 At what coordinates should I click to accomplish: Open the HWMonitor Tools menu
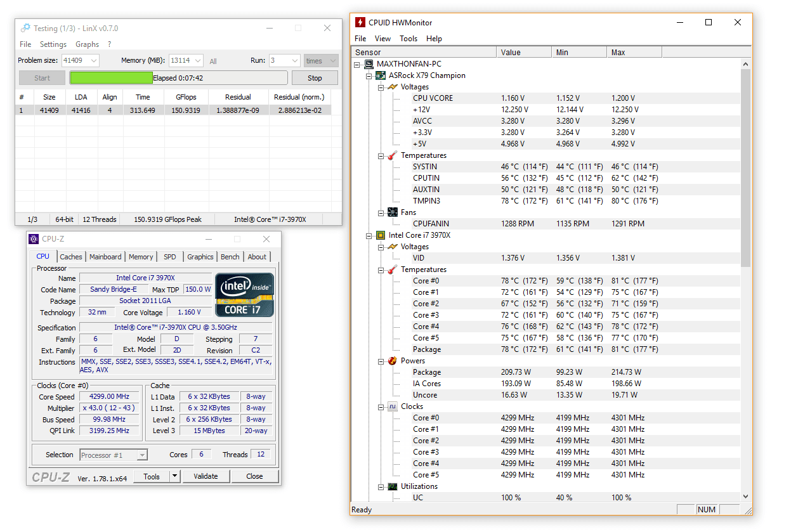coord(409,39)
